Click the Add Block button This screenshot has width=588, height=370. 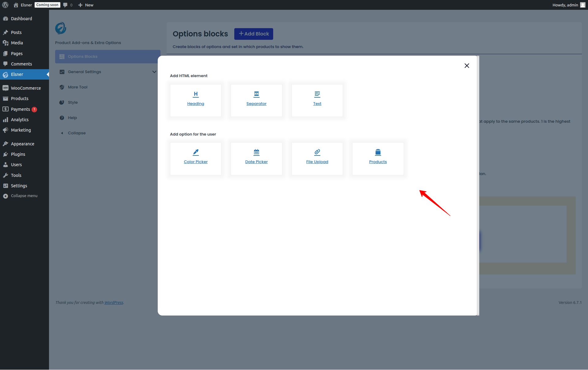(x=254, y=34)
